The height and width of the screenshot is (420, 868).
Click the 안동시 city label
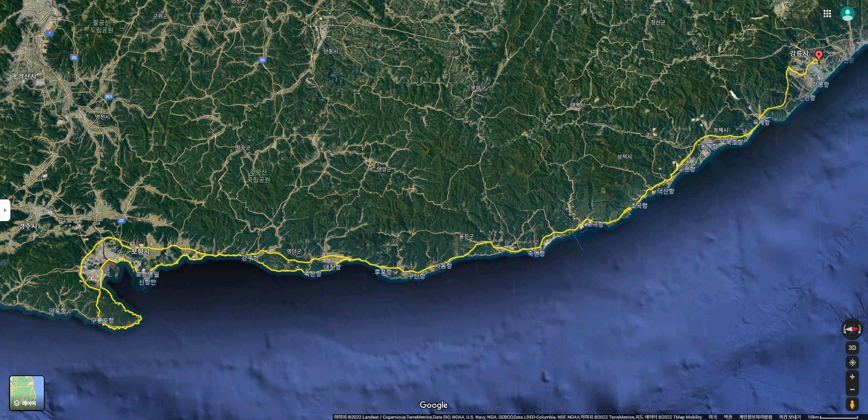pos(331,52)
